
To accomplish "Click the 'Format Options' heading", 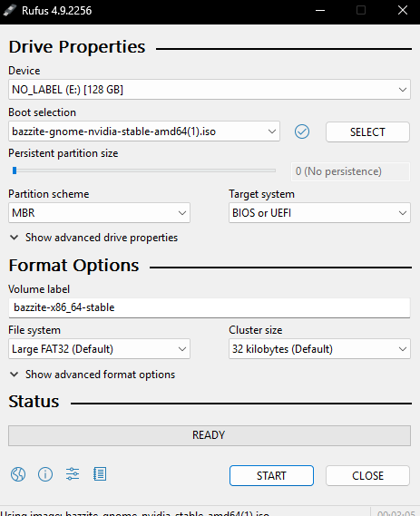I will (73, 265).
